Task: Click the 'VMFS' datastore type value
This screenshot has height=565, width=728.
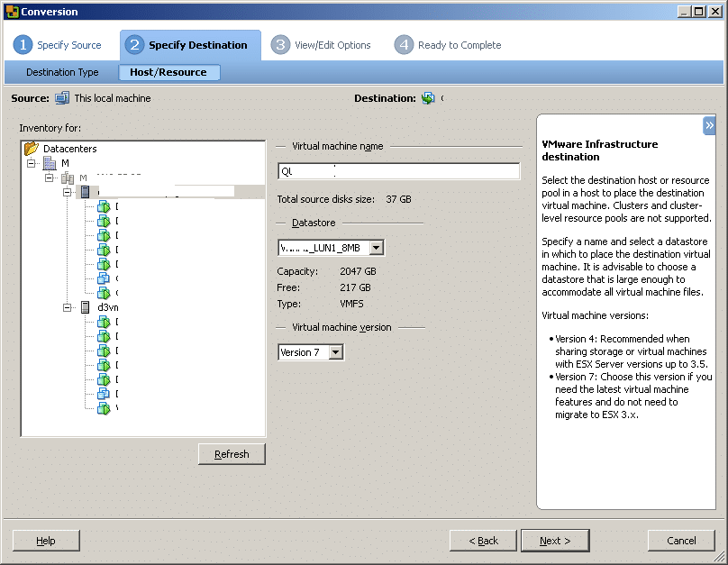Action: coord(352,304)
